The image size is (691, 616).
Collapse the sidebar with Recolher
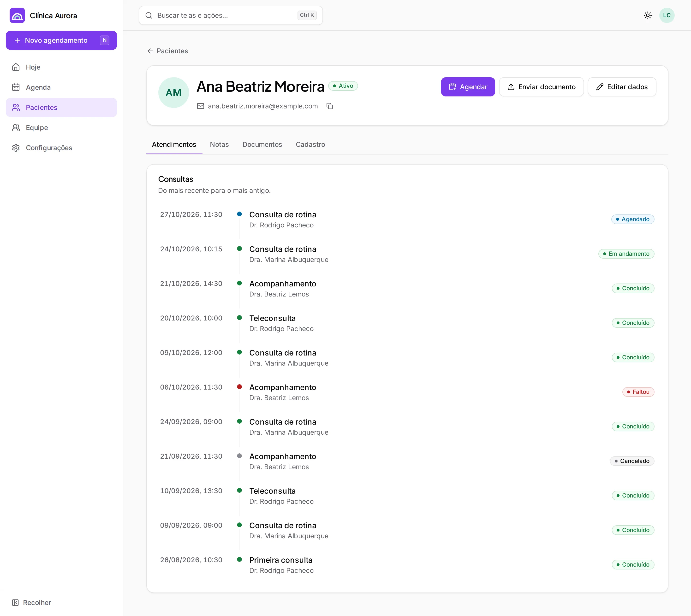31,603
